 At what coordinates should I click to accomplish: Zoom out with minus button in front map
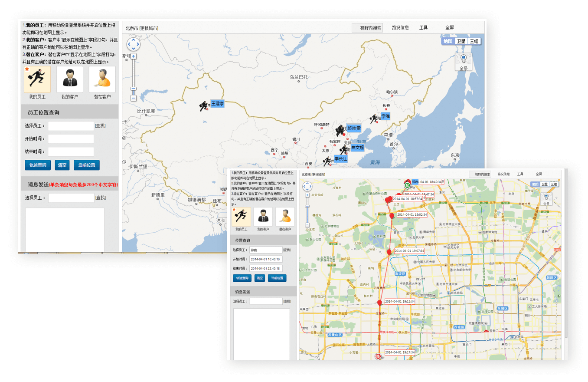point(307,224)
